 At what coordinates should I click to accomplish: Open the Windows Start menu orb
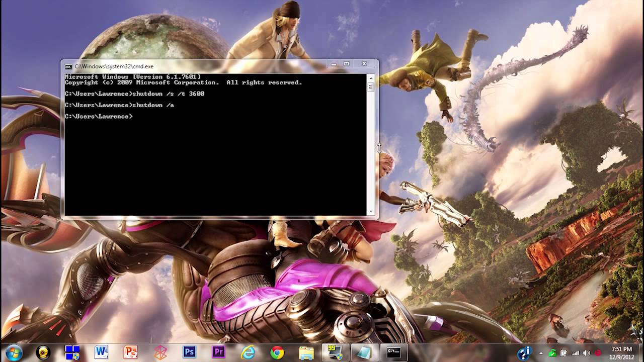click(x=14, y=352)
